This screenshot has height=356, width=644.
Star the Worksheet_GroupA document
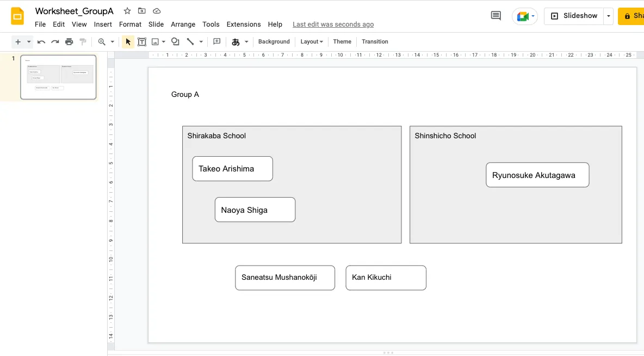127,11
